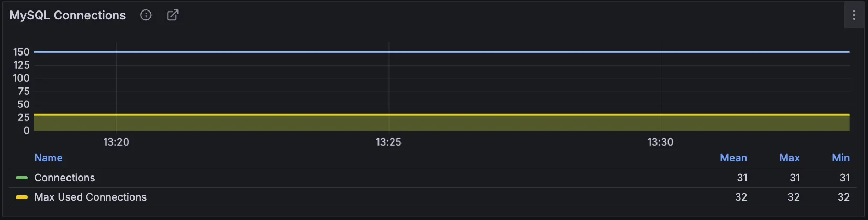The width and height of the screenshot is (868, 220).
Task: Click the yellow Max Used Connections swatch
Action: [x=21, y=197]
